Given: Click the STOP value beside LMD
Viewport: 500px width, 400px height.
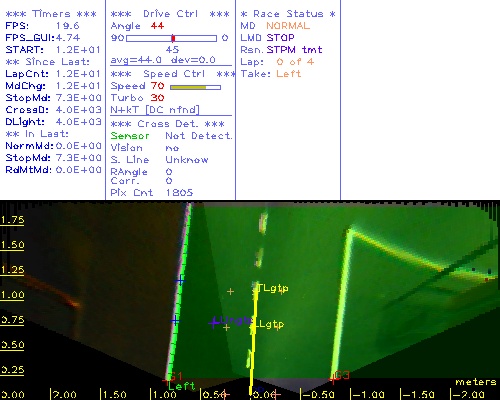Looking at the screenshot, I should click(x=280, y=38).
